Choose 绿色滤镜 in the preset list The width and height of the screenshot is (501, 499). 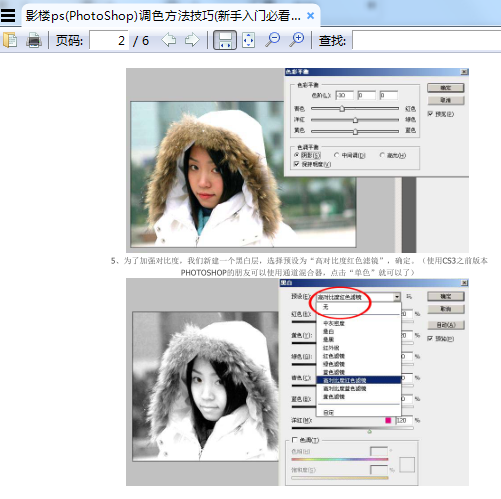(x=358, y=364)
